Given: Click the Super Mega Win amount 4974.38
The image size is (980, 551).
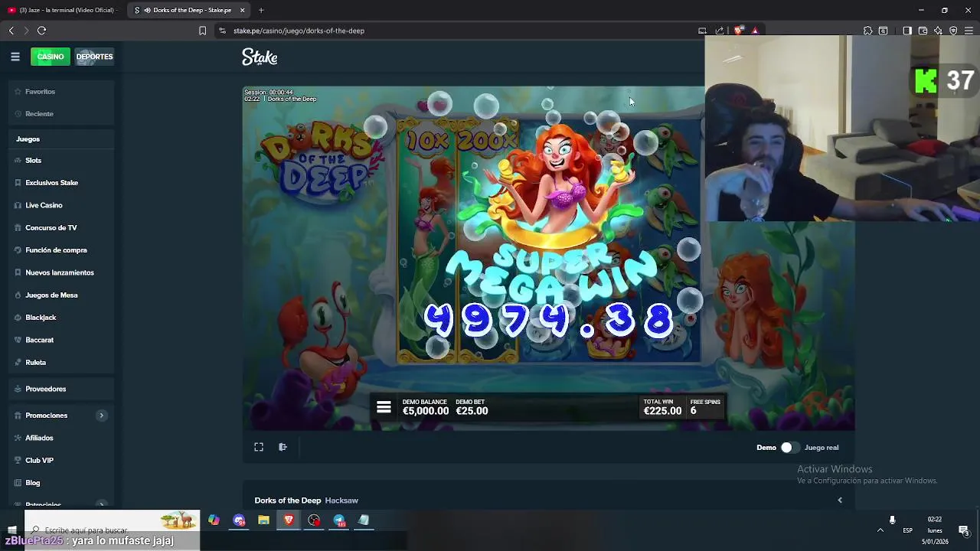Looking at the screenshot, I should (x=548, y=320).
